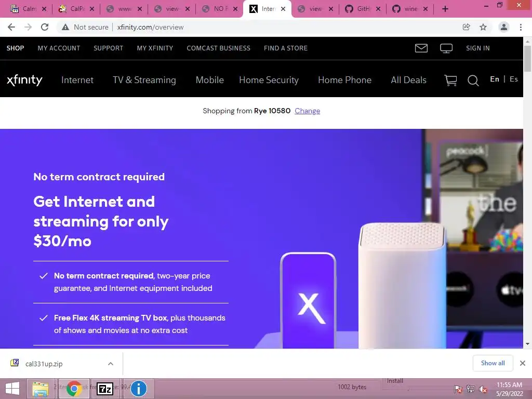Screen dimensions: 532x399
Task: Click the xfinity logo
Action: pyautogui.click(x=24, y=80)
